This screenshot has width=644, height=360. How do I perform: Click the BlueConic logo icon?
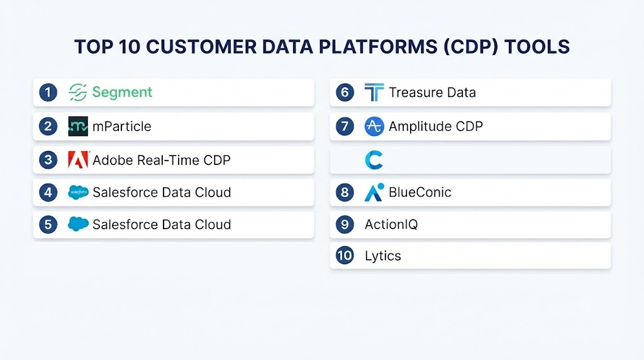coord(374,193)
